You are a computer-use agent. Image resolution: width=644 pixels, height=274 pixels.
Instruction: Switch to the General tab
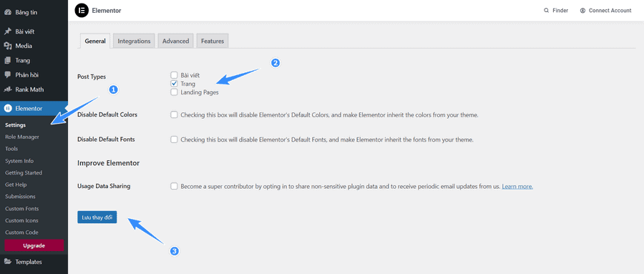click(x=95, y=41)
